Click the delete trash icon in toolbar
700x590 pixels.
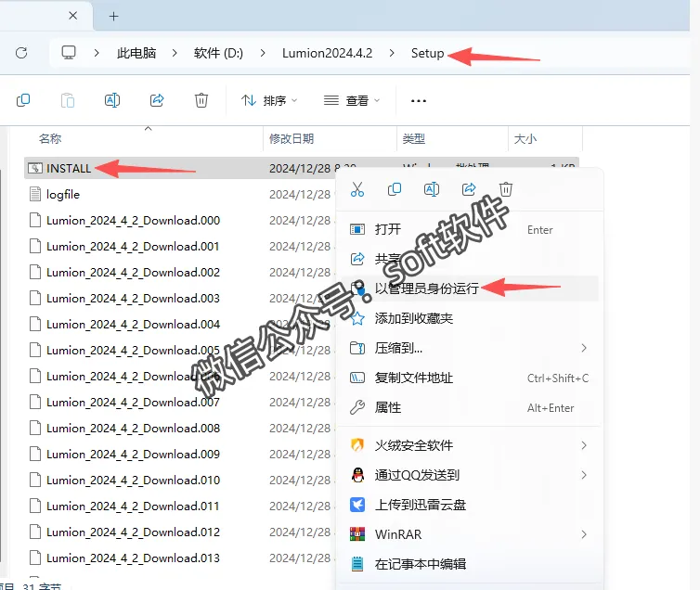201,100
